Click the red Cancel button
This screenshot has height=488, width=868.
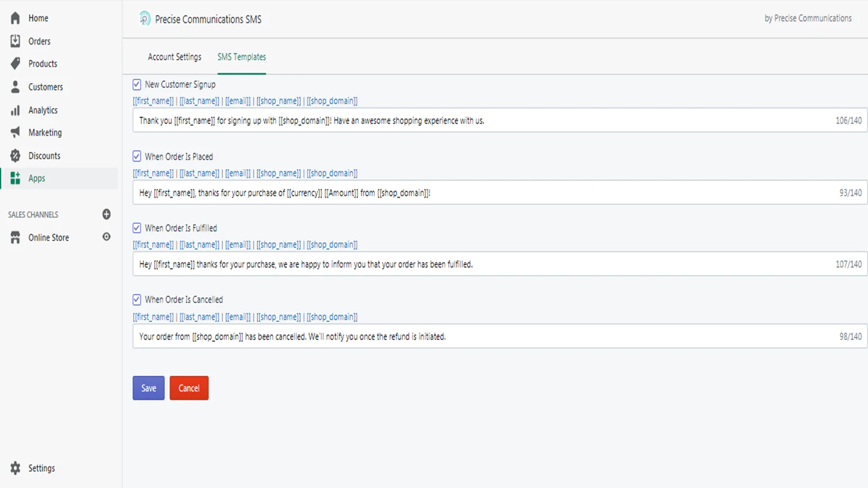tap(189, 388)
